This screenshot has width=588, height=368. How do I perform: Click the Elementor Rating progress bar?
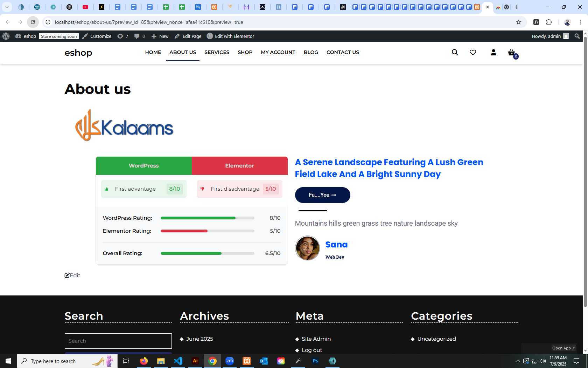click(x=208, y=231)
